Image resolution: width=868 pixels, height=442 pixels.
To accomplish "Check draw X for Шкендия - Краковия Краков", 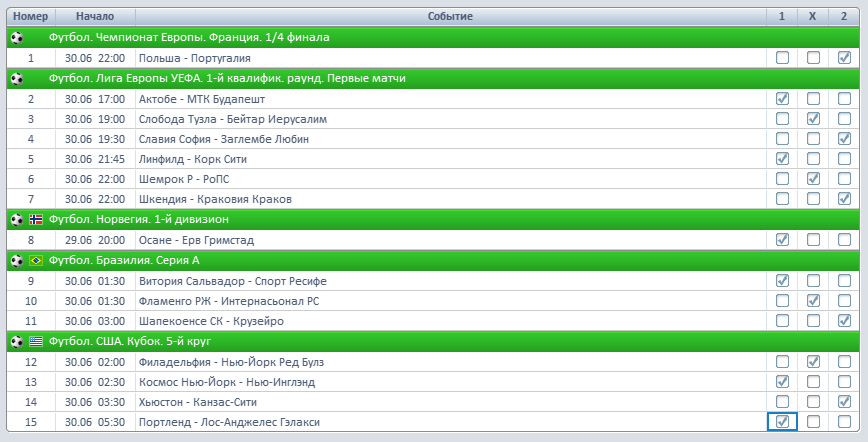I will (x=813, y=198).
